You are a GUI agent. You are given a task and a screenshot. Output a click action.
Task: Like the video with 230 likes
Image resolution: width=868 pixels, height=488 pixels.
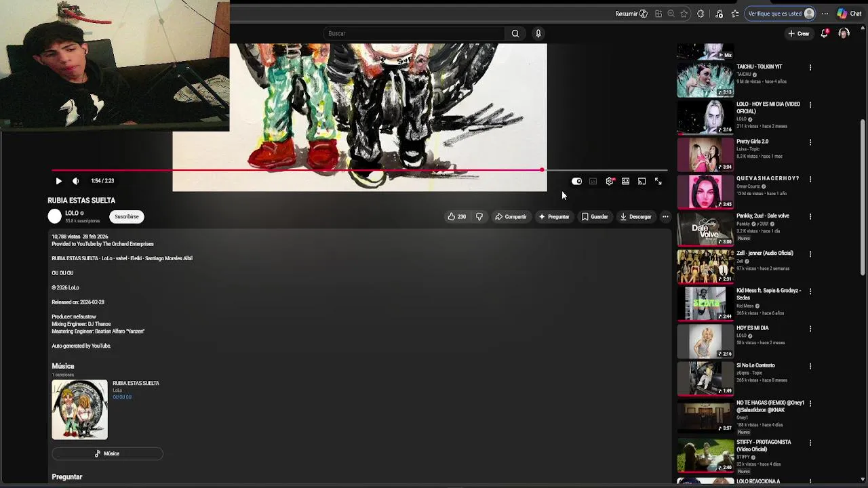pos(456,217)
